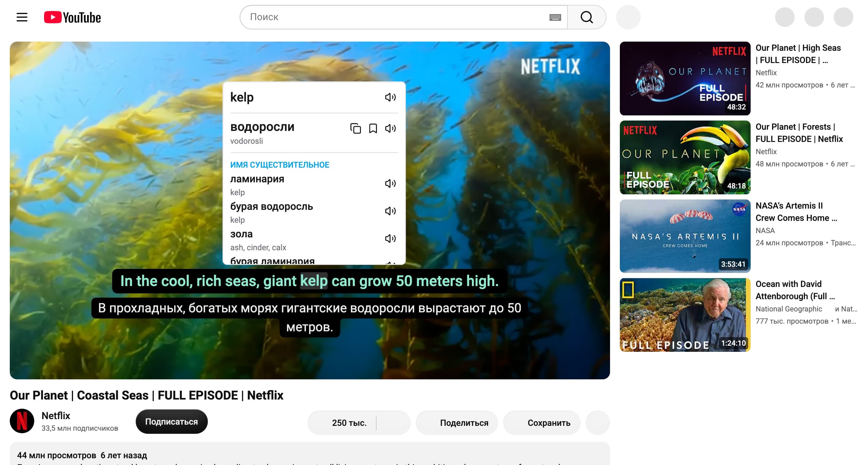Select the David Attenborough Ocean thumbnail

(x=685, y=315)
